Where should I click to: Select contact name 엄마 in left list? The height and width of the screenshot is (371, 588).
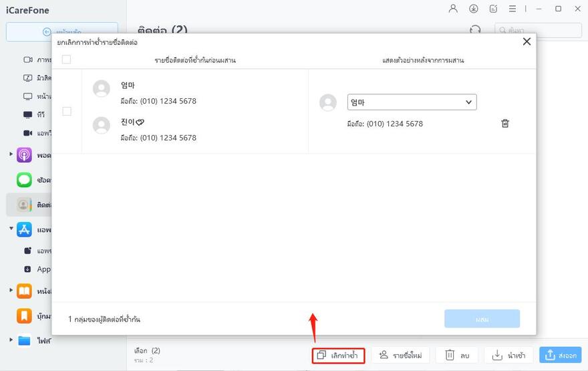128,85
